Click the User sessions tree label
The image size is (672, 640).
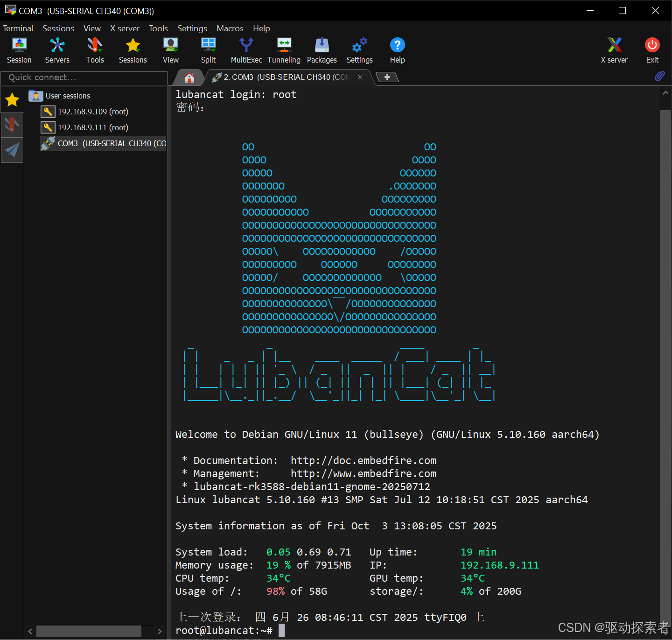click(68, 96)
